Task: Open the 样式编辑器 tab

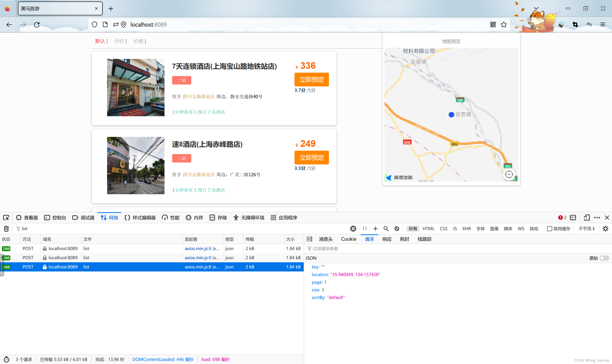Action: (x=140, y=218)
